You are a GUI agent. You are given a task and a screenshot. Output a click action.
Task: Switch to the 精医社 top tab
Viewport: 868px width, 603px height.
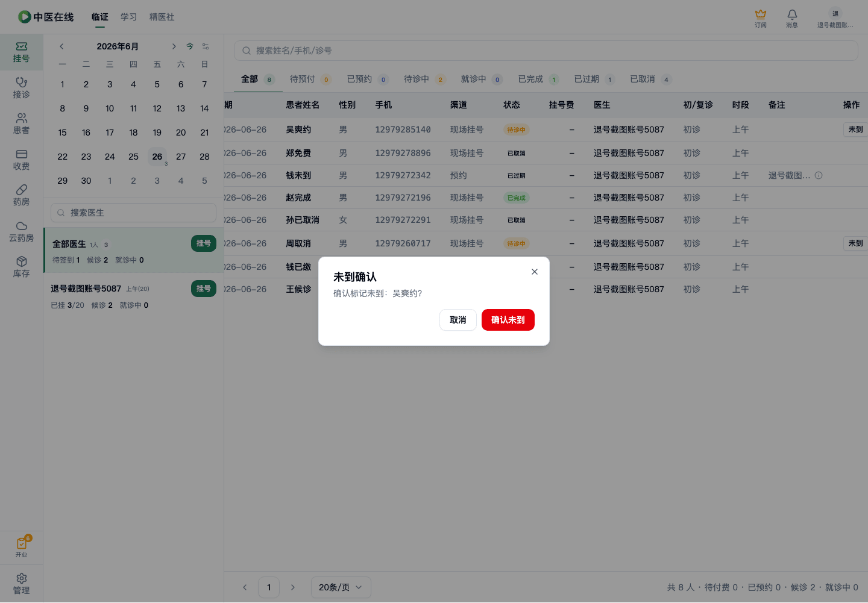(x=162, y=17)
